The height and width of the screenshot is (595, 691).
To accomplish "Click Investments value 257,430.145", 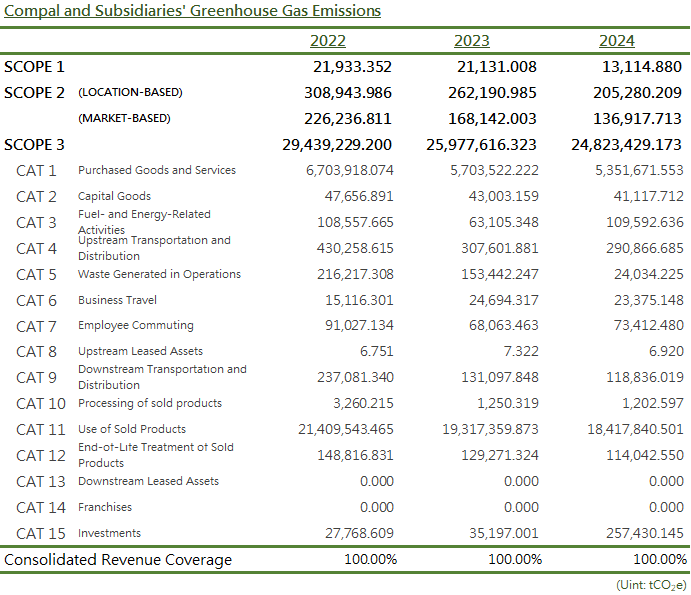I will 645,534.
